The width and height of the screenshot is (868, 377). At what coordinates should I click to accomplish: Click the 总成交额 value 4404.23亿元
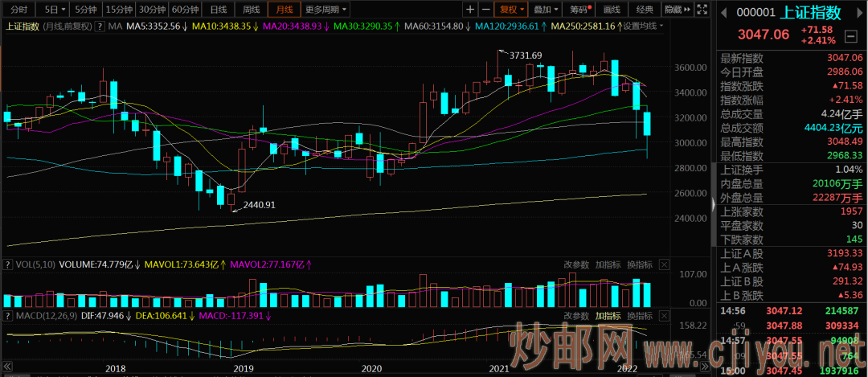(832, 128)
